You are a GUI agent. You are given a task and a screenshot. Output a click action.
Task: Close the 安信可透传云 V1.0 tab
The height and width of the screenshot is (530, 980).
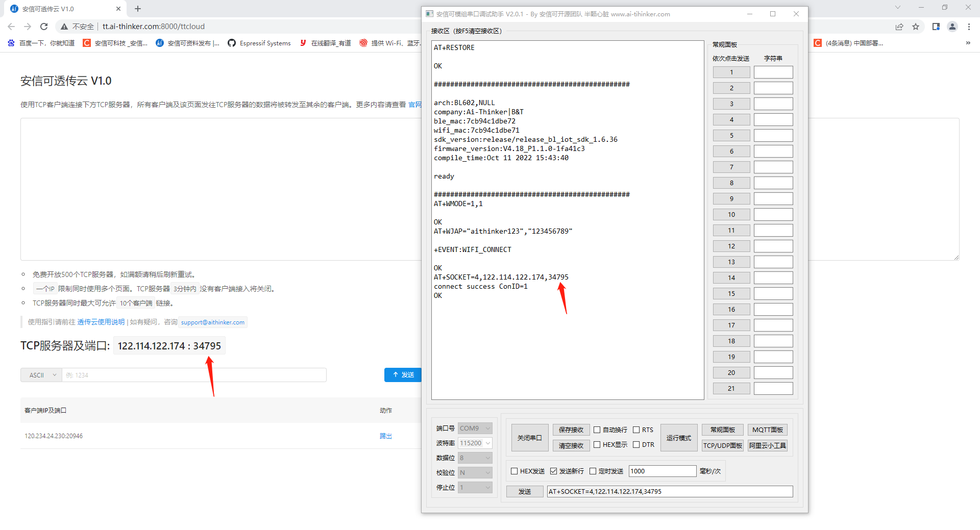118,9
